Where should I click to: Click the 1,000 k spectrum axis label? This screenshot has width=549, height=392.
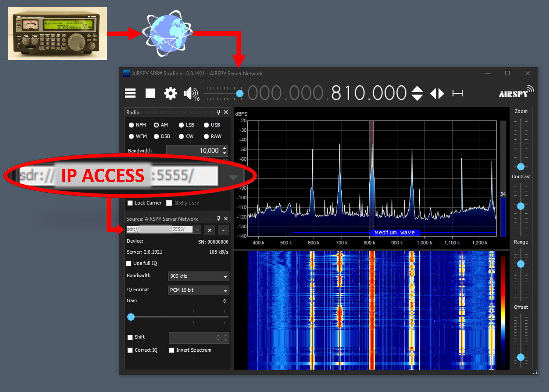pos(424,243)
